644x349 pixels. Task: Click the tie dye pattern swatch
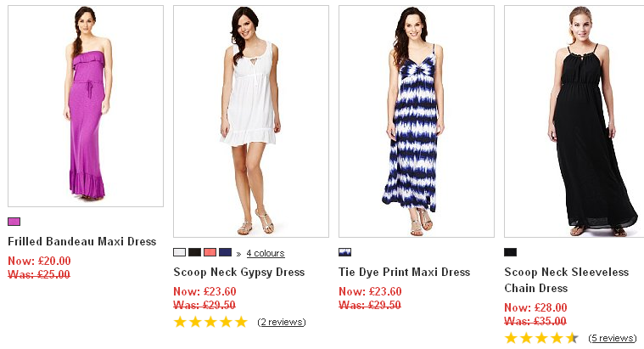tap(344, 252)
